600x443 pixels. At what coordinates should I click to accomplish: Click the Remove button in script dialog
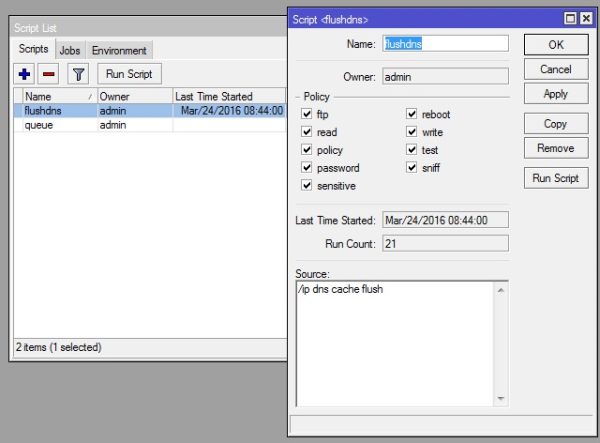click(x=556, y=148)
